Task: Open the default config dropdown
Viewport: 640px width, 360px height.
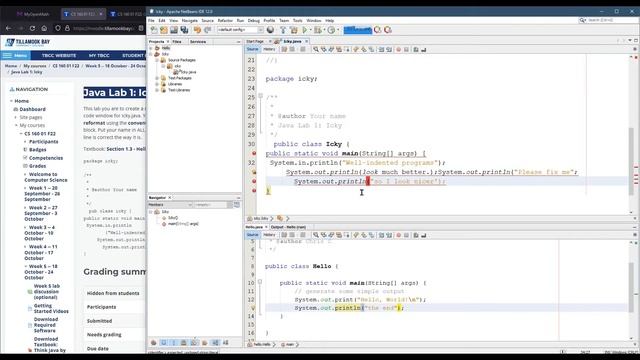Action: coord(240,30)
